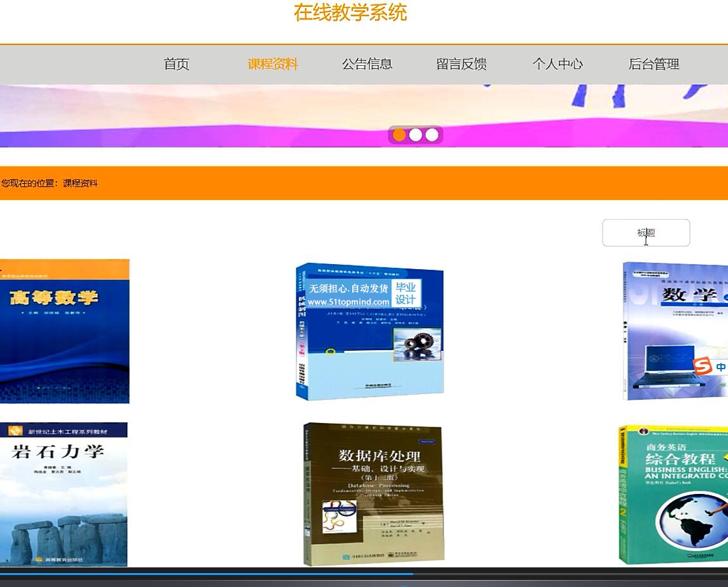Open the 首页 home menu item
Image resolution: width=728 pixels, height=587 pixels.
pyautogui.click(x=176, y=64)
